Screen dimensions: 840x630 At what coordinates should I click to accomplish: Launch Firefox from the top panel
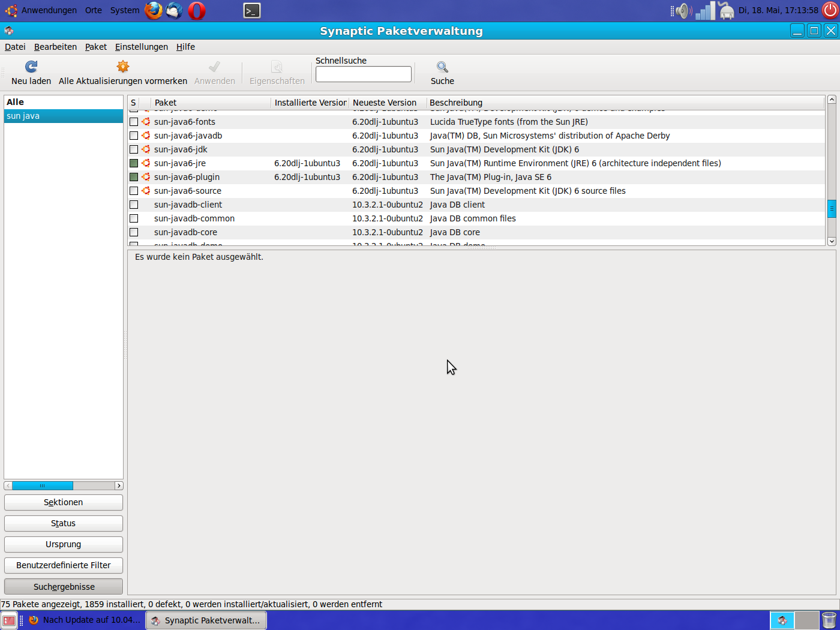pos(154,10)
